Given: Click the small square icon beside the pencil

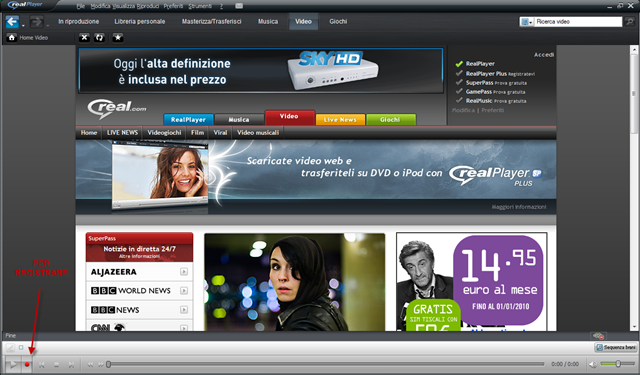Looking at the screenshot, I should 21,348.
